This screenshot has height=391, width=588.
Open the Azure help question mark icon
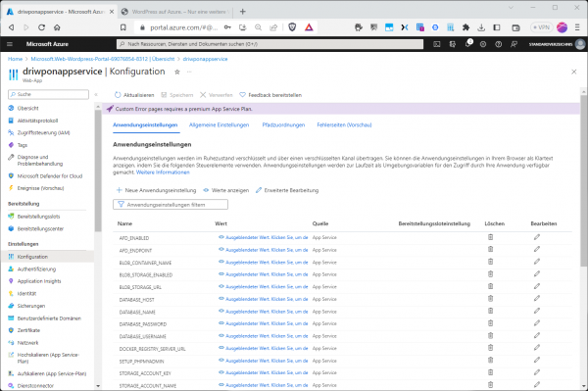[499, 44]
